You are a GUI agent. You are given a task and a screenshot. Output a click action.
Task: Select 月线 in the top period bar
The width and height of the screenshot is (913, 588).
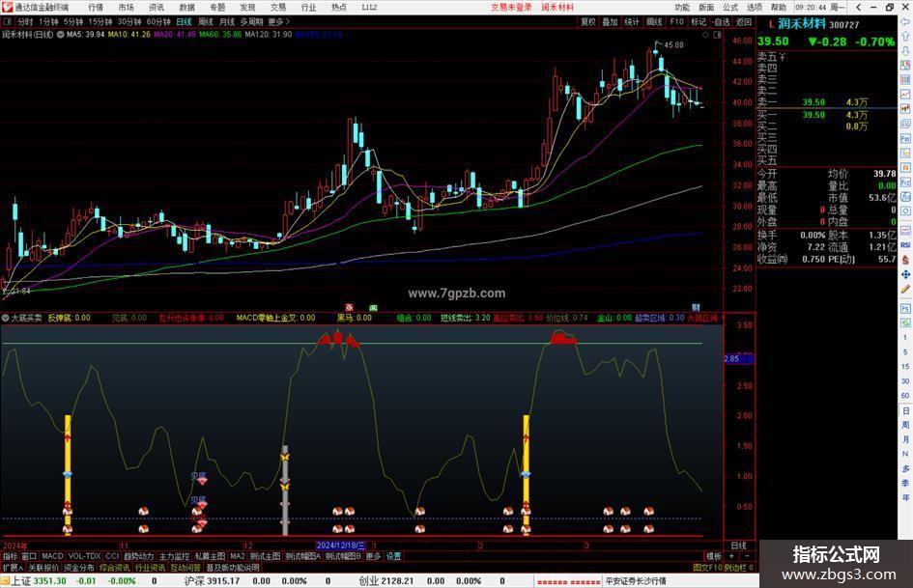[227, 22]
